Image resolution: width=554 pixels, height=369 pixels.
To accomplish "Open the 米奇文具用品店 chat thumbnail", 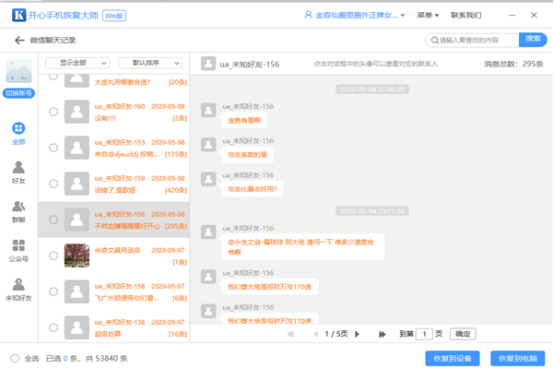I will point(77,255).
